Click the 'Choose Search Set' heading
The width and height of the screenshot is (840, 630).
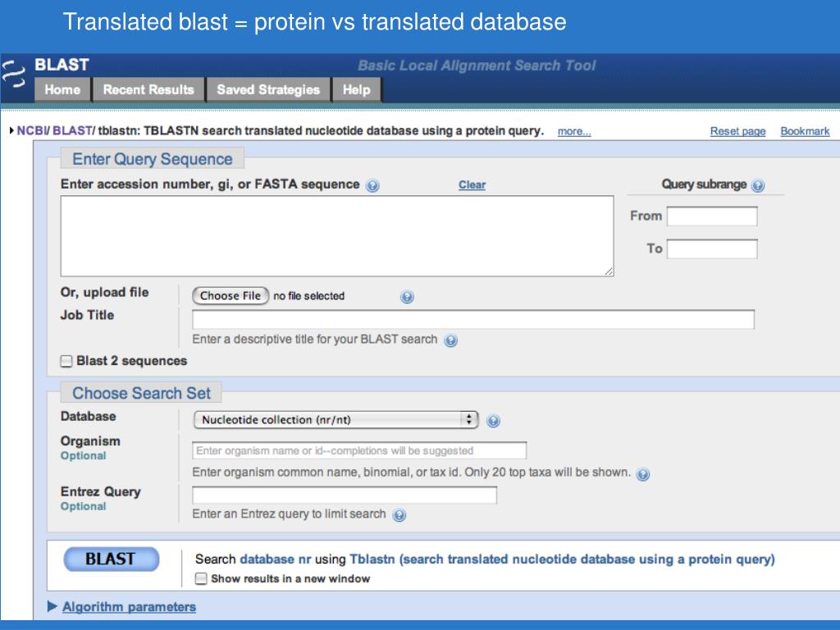click(x=141, y=393)
